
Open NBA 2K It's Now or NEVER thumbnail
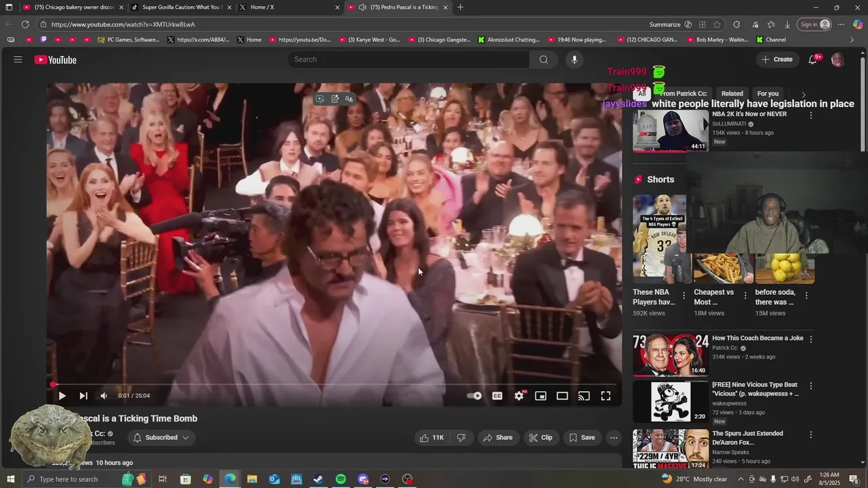(671, 131)
